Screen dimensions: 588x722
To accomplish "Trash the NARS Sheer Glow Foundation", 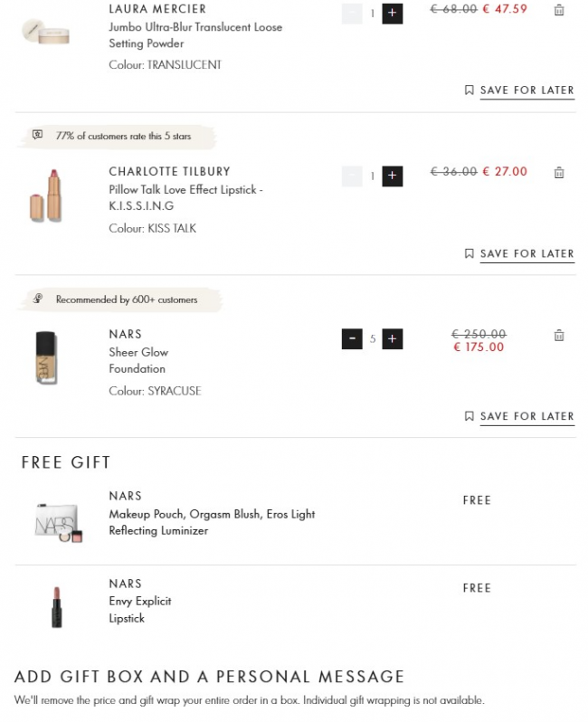I will coord(558,336).
